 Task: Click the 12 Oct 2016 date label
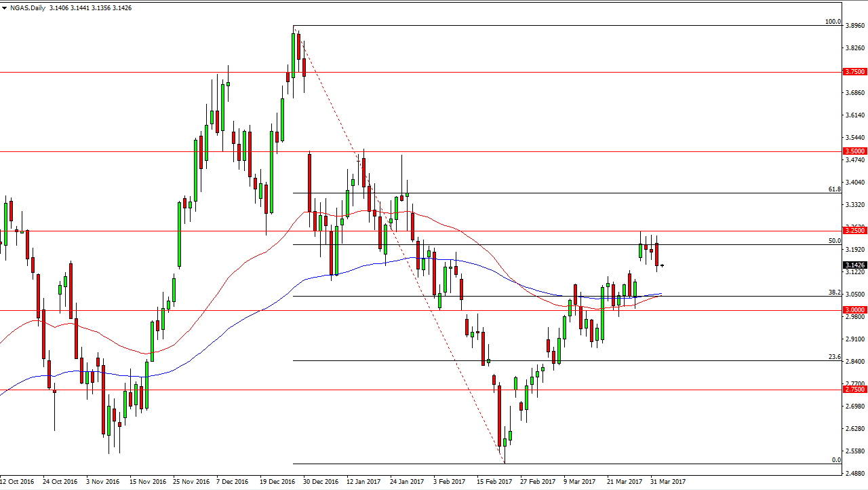18,482
